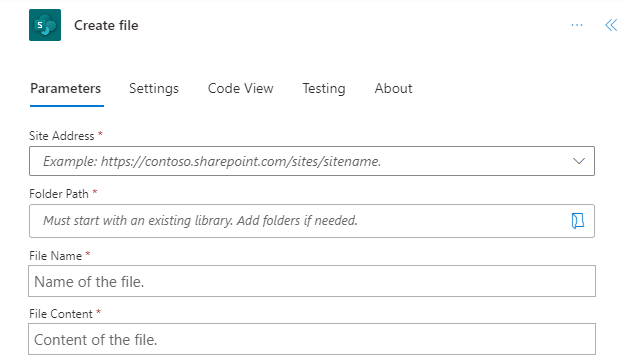Click the red asterisk beside Folder Path
Viewport: 625px width, 364px height.
click(x=95, y=192)
